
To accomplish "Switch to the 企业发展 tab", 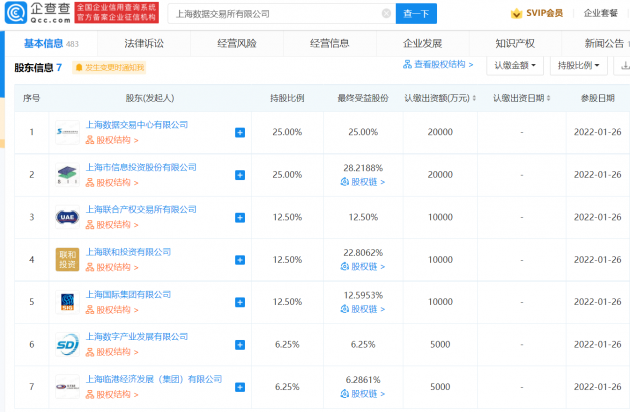I will (422, 43).
